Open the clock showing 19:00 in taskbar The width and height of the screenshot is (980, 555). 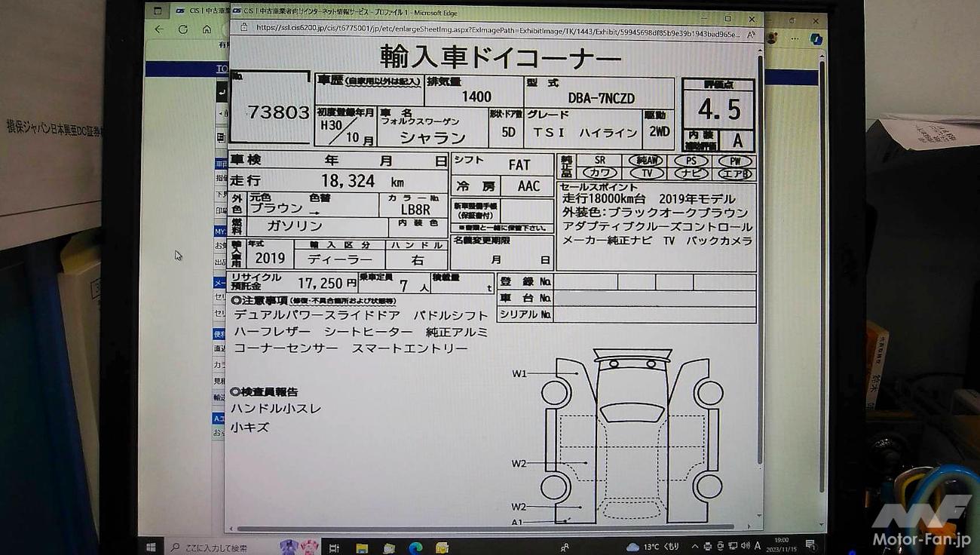coord(782,544)
